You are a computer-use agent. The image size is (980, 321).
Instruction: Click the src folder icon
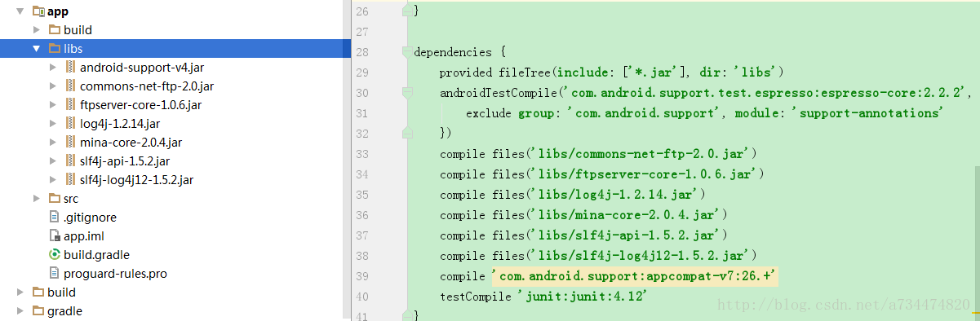tap(54, 199)
